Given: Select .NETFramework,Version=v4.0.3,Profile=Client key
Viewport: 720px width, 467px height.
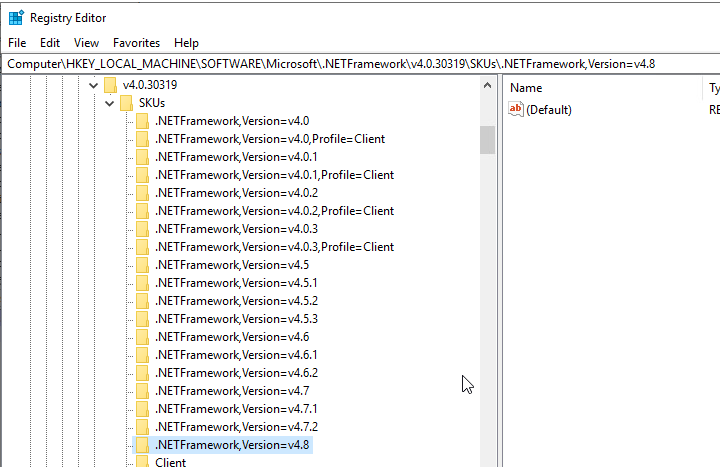Looking at the screenshot, I should [274, 247].
